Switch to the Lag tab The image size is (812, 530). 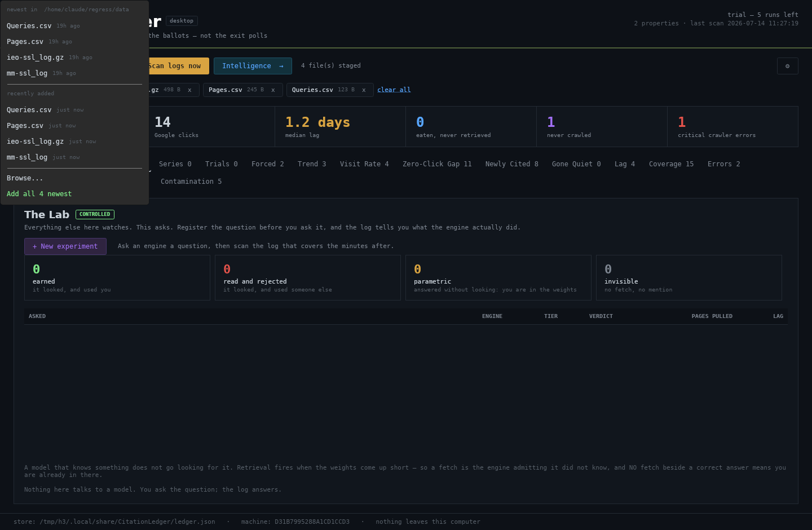tap(625, 164)
